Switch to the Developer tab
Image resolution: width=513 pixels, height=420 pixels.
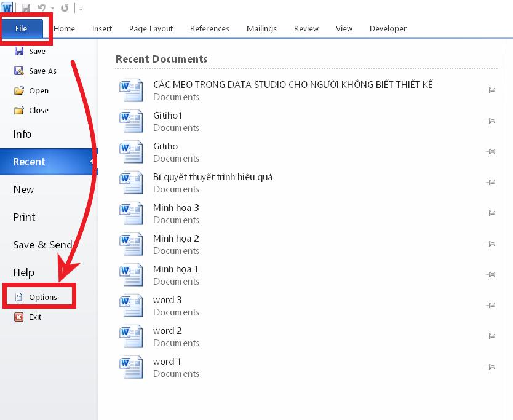pos(388,29)
